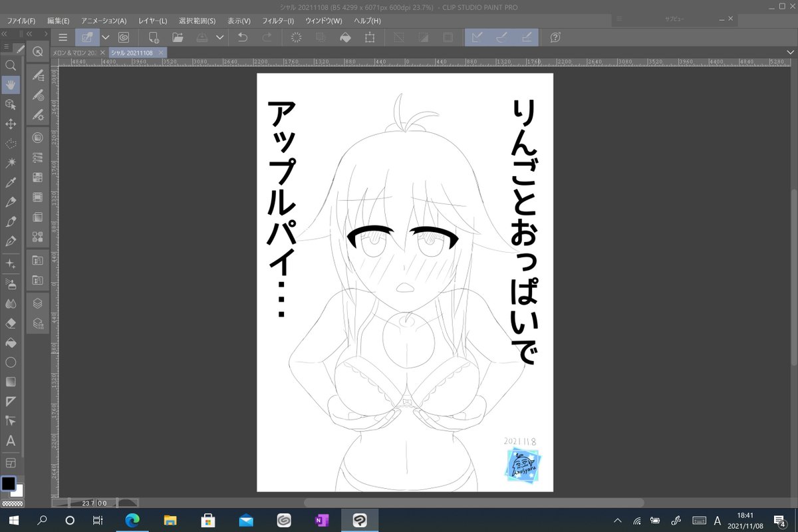Select the Hand move-view tool
The image size is (798, 532).
point(11,85)
